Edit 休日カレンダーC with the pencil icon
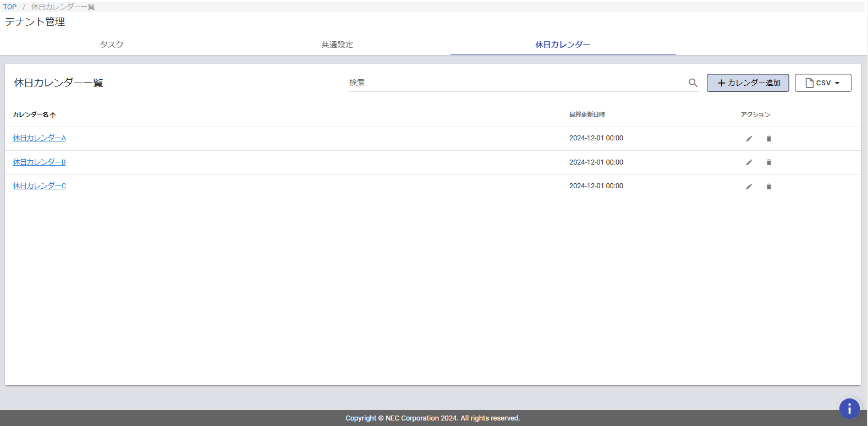The height and width of the screenshot is (426, 868). coord(749,187)
